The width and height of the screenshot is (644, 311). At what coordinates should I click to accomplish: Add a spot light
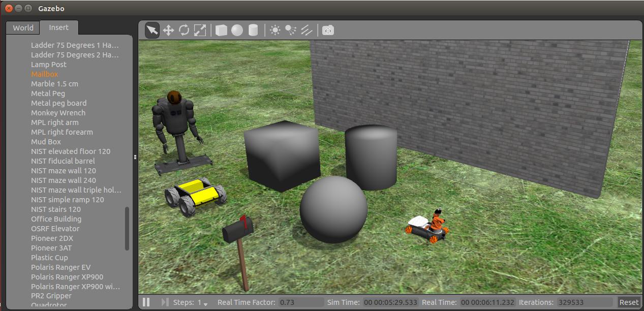pyautogui.click(x=291, y=30)
